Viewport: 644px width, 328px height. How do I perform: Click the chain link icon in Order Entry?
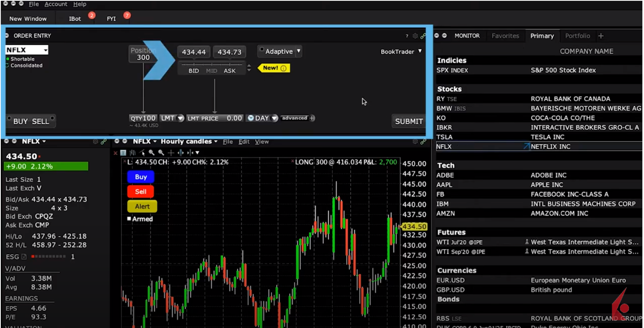click(x=423, y=36)
